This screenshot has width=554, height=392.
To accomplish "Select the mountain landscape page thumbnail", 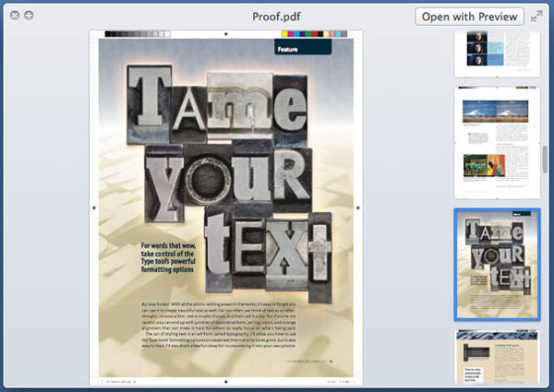I will point(497,143).
